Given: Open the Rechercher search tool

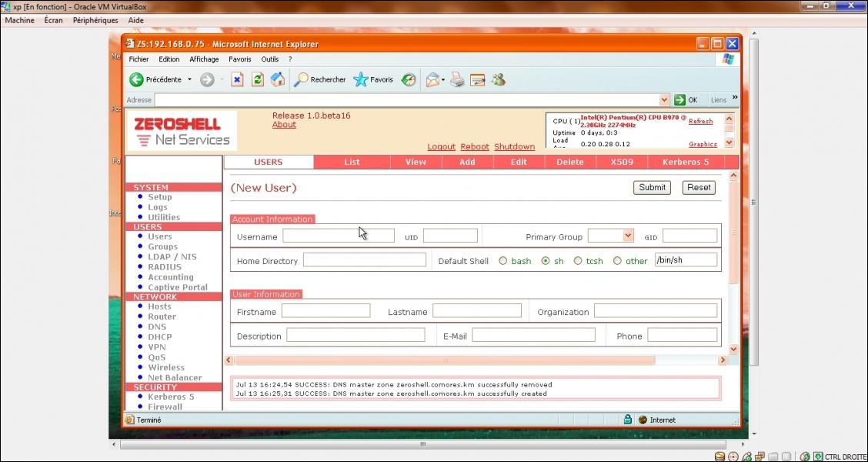Looking at the screenshot, I should (x=320, y=80).
